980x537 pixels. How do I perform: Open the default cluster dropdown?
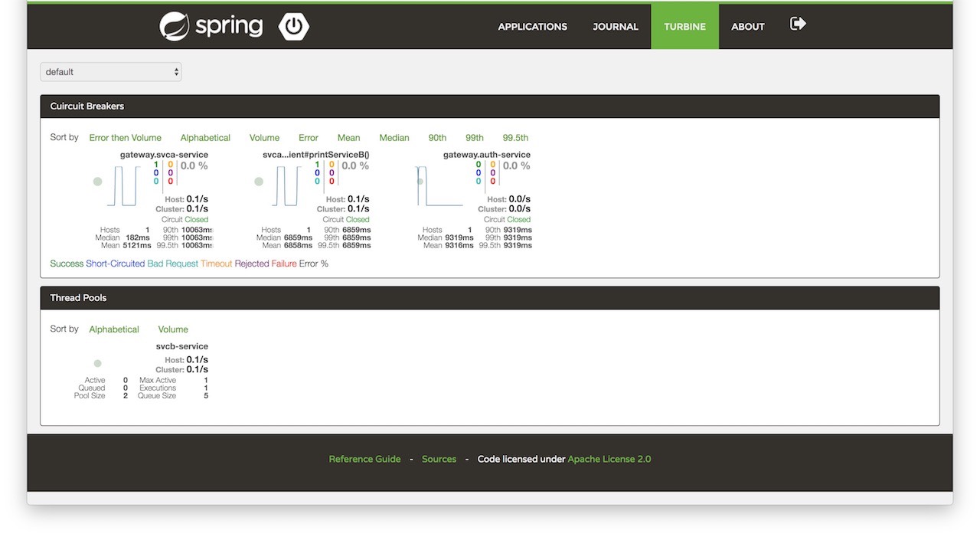(x=111, y=72)
